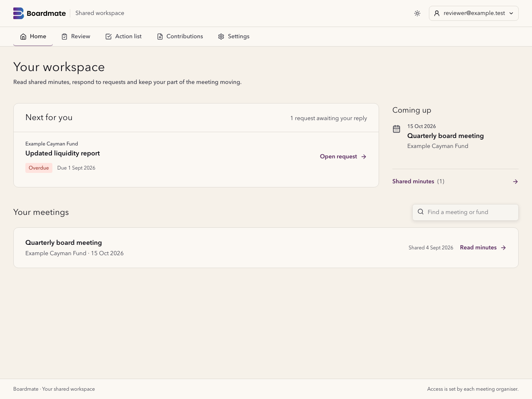The image size is (532, 399).
Task: Open the Review tab
Action: pos(76,37)
